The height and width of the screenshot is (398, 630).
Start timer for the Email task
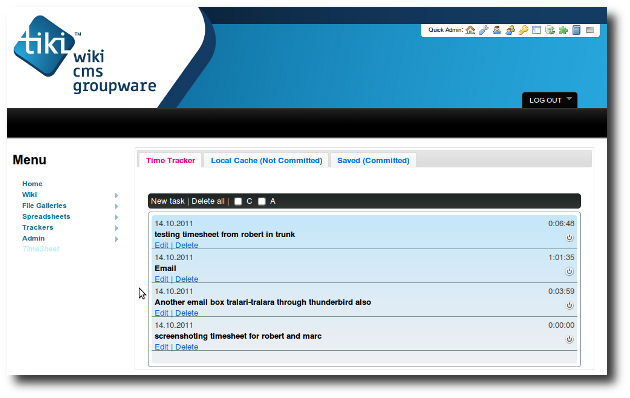[x=569, y=271]
